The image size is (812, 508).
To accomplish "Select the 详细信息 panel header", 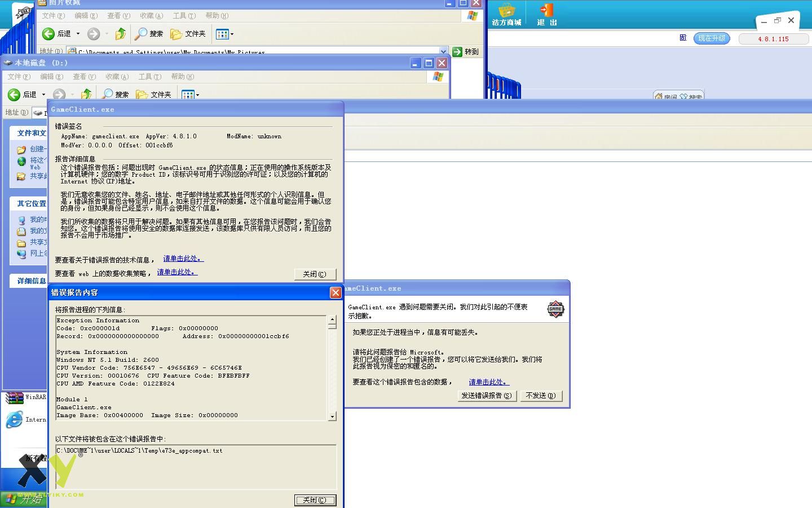I will (29, 281).
